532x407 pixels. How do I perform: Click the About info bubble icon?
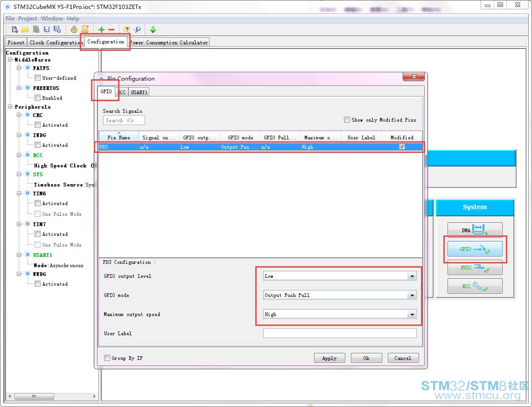tap(137, 29)
